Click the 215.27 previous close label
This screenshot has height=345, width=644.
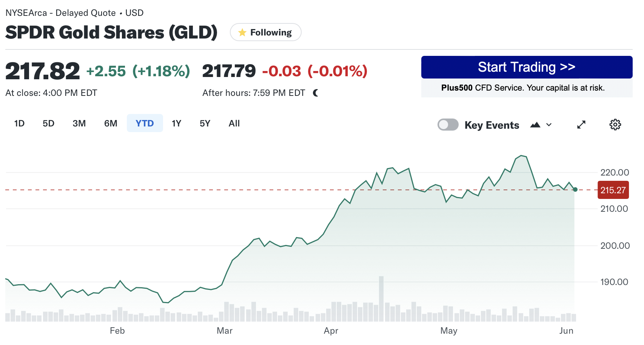tap(613, 190)
